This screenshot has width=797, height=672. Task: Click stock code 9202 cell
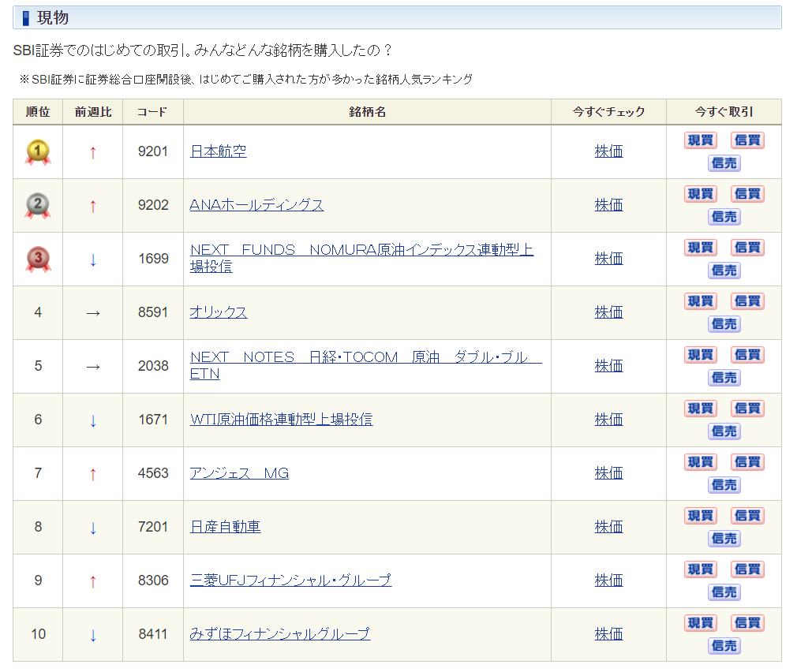[x=153, y=205]
